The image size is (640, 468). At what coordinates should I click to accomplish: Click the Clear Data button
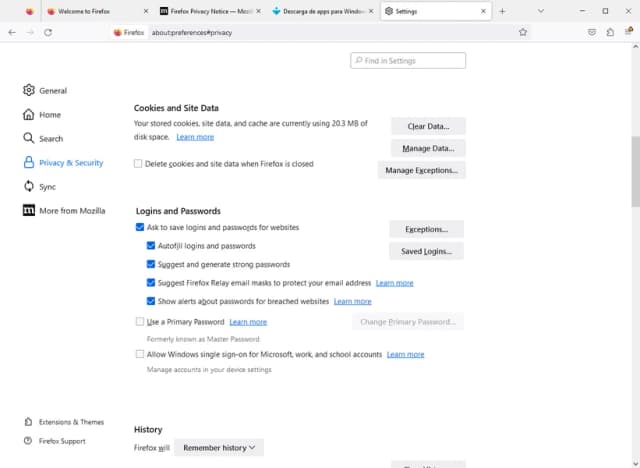point(428,126)
